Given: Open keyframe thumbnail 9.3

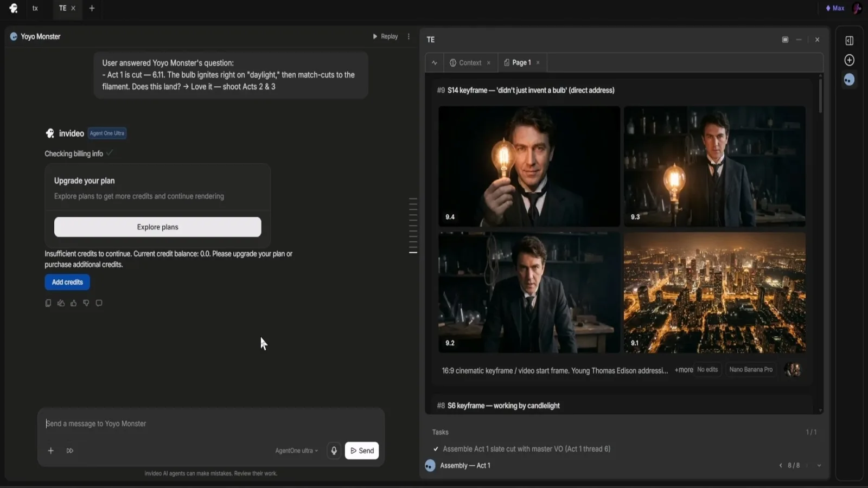Looking at the screenshot, I should point(714,166).
